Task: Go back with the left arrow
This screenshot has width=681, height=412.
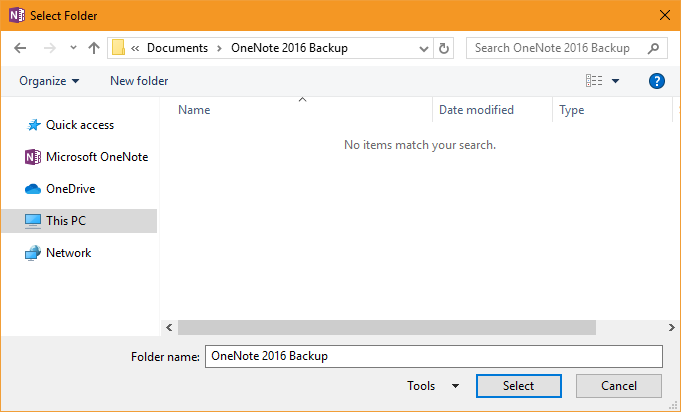Action: tap(20, 48)
